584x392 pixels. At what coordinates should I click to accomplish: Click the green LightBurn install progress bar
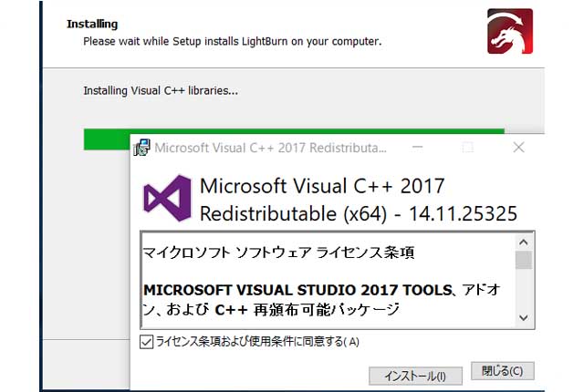point(294,139)
